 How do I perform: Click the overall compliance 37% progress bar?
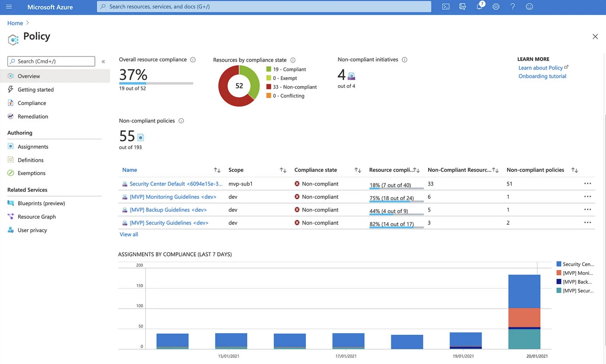point(156,83)
